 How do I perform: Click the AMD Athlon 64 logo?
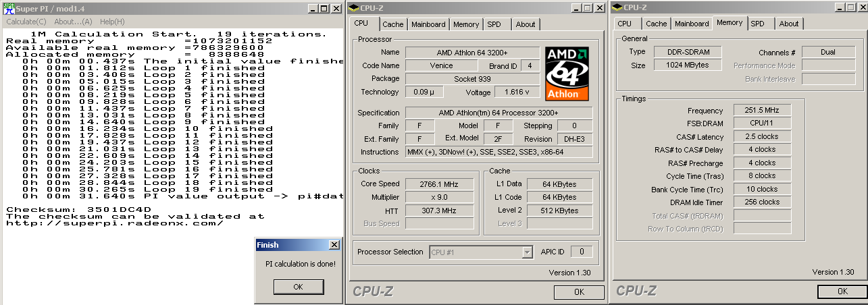tap(567, 74)
